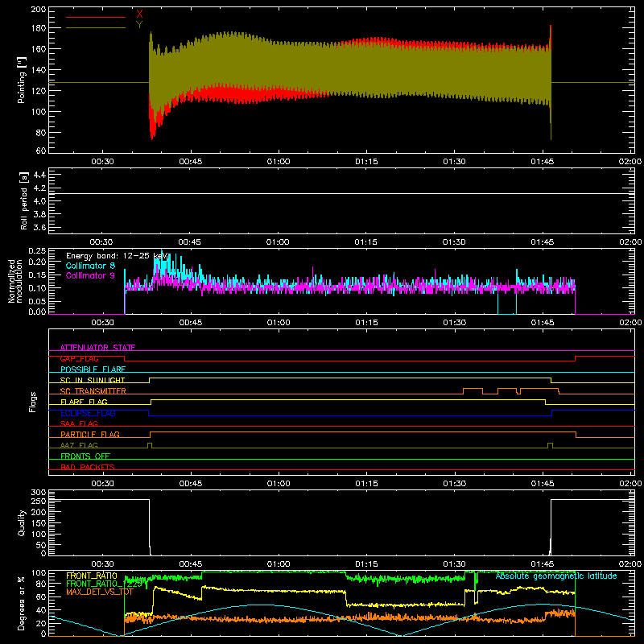Viewport: 644px width, 644px height.
Task: Click the 00:45 tick under Roll period plot
Action: [189, 242]
